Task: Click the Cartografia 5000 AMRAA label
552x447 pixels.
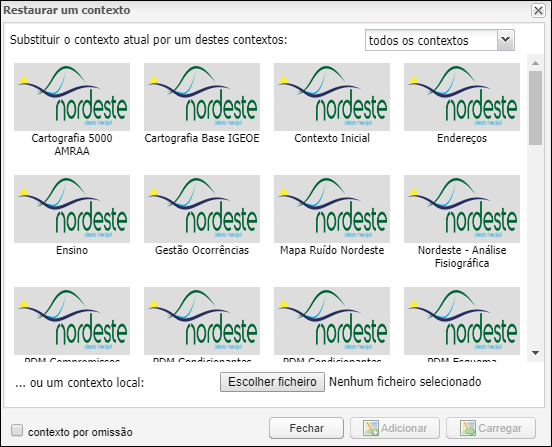Action: click(x=72, y=145)
